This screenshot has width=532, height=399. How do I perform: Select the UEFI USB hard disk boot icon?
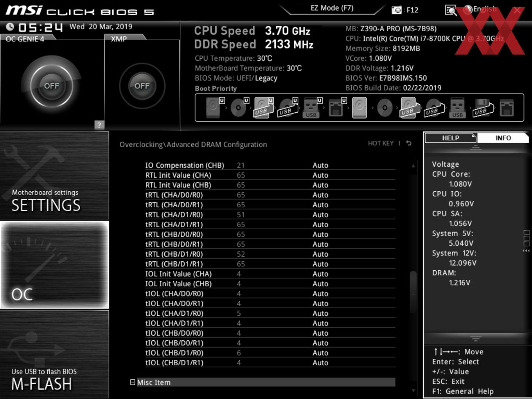[x=264, y=108]
